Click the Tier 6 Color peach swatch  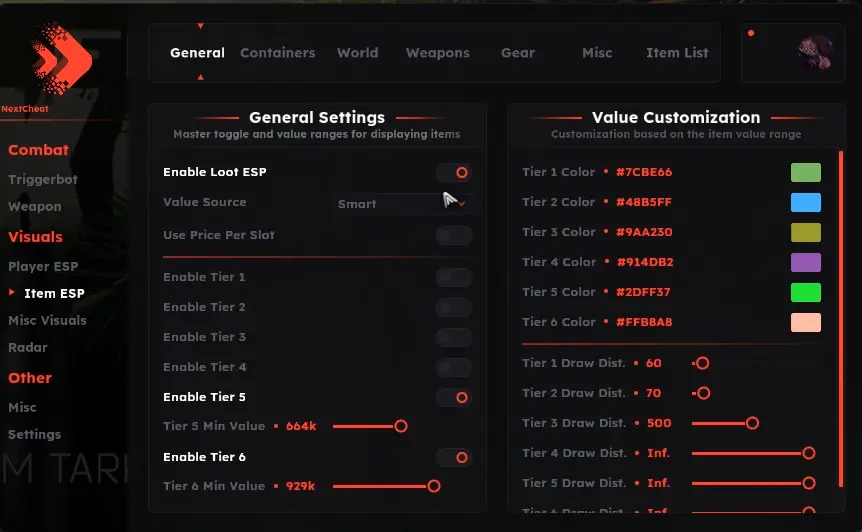coord(805,322)
